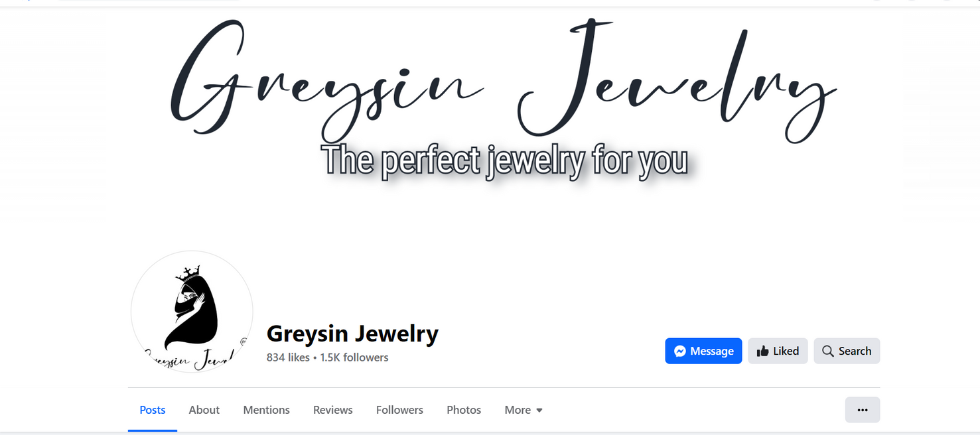View the Followers tab
The height and width of the screenshot is (435, 980).
(399, 410)
